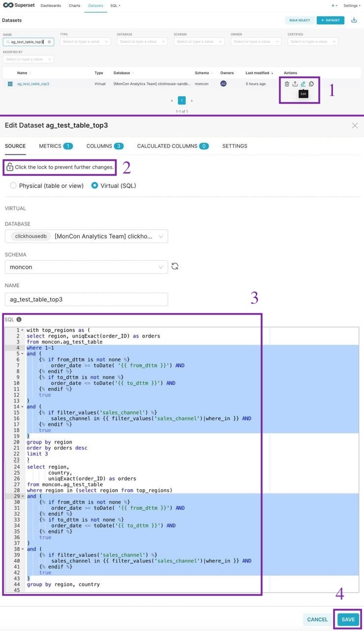Collapse the code fold arrow on line 29

tap(23, 496)
